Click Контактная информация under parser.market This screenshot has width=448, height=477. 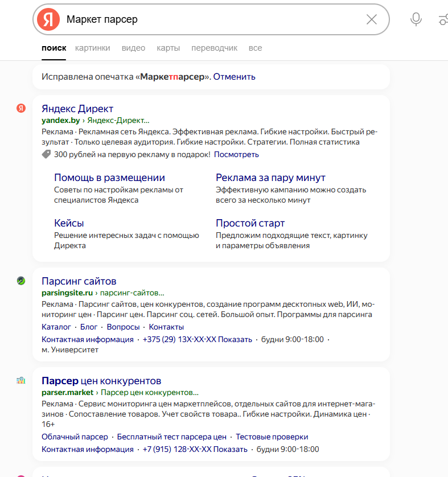tap(88, 449)
